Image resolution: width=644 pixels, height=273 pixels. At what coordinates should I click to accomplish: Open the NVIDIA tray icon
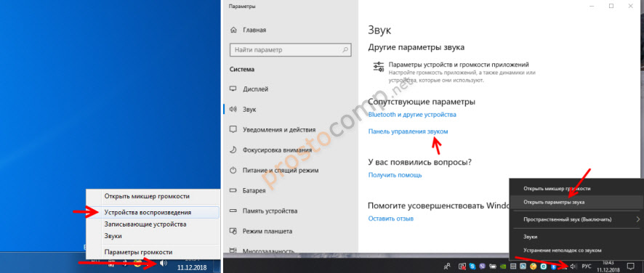[503, 266]
